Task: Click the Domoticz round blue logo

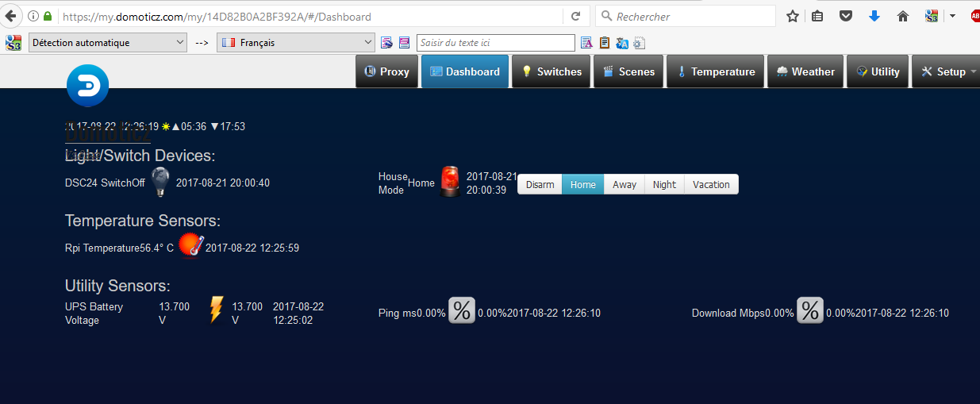Action: [x=87, y=86]
